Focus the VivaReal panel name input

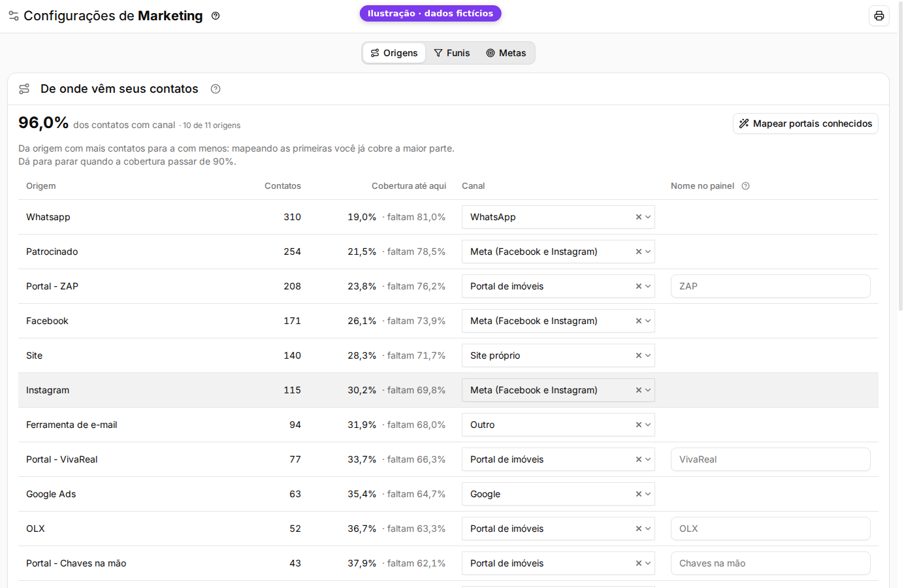click(x=770, y=459)
